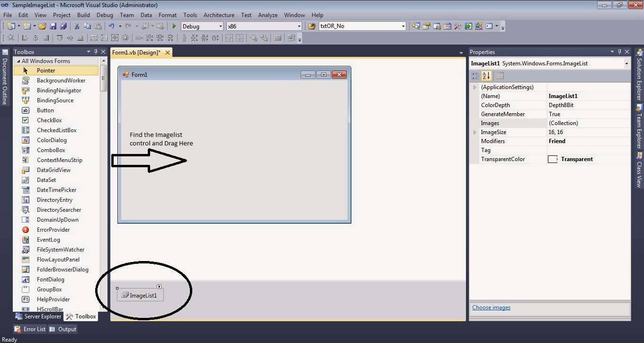Click the TransparentColor color swatch
The width and height of the screenshot is (644, 343).
(553, 159)
